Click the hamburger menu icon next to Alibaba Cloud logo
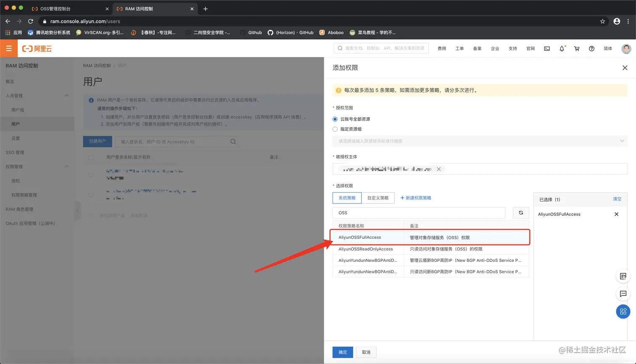Viewport: 636px width, 364px height. [x=8, y=48]
